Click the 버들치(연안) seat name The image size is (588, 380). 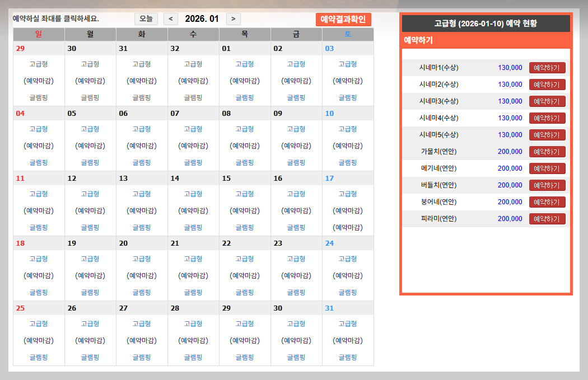tap(438, 185)
